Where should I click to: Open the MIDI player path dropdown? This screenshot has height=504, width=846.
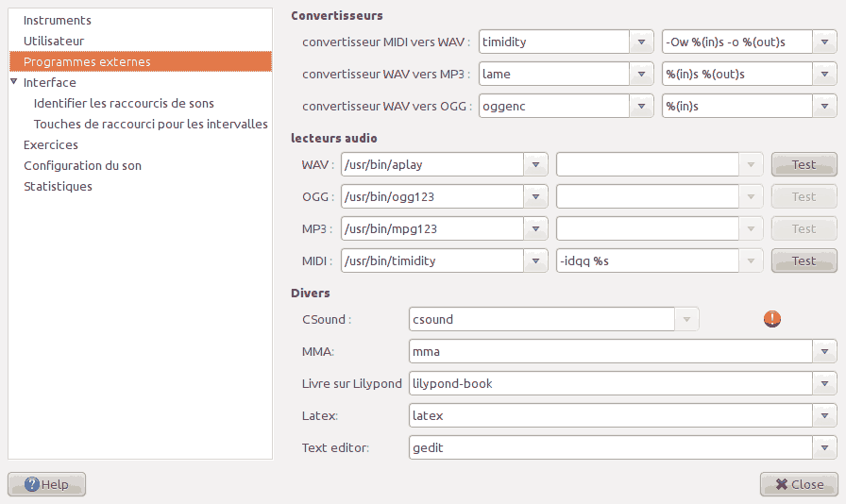point(535,261)
